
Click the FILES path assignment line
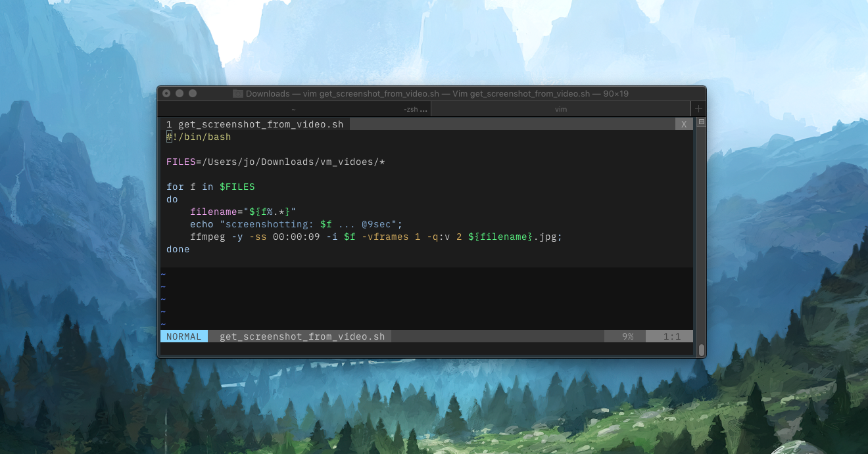pos(275,162)
